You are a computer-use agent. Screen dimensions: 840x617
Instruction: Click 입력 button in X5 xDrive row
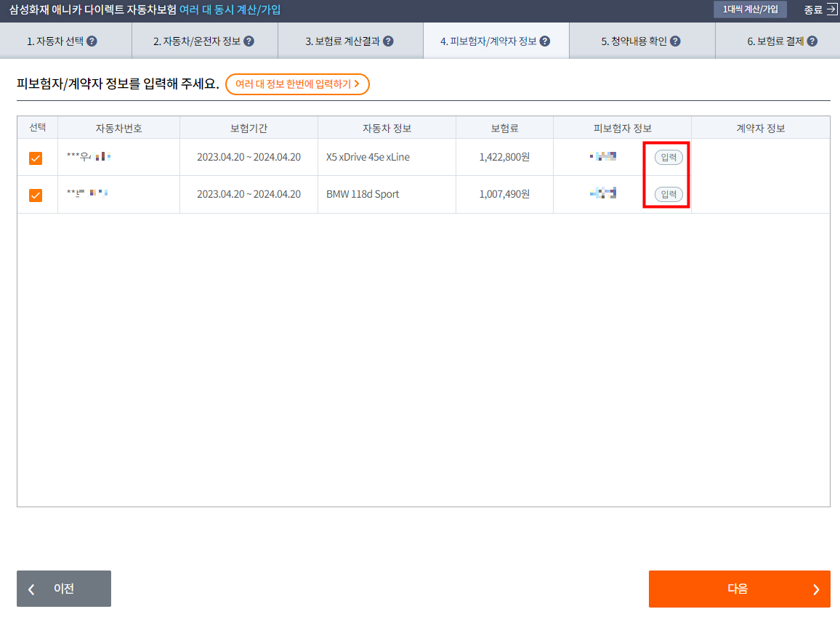click(669, 157)
